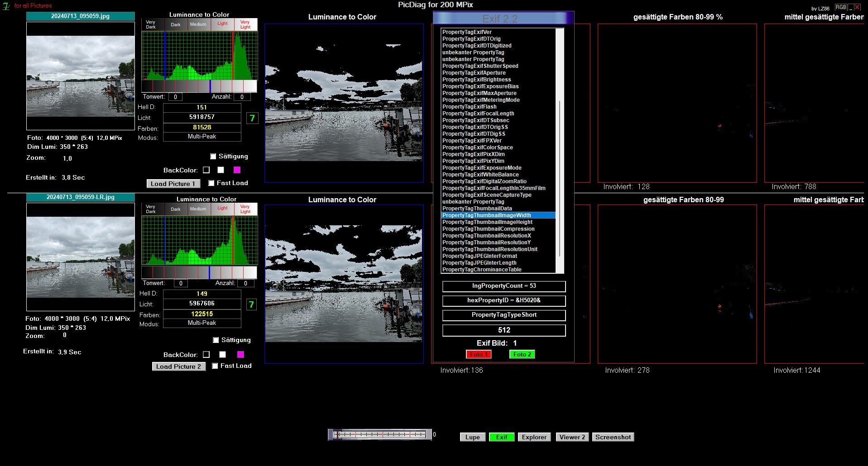
Task: Click the RGB mode button in title bar
Action: 840,7
